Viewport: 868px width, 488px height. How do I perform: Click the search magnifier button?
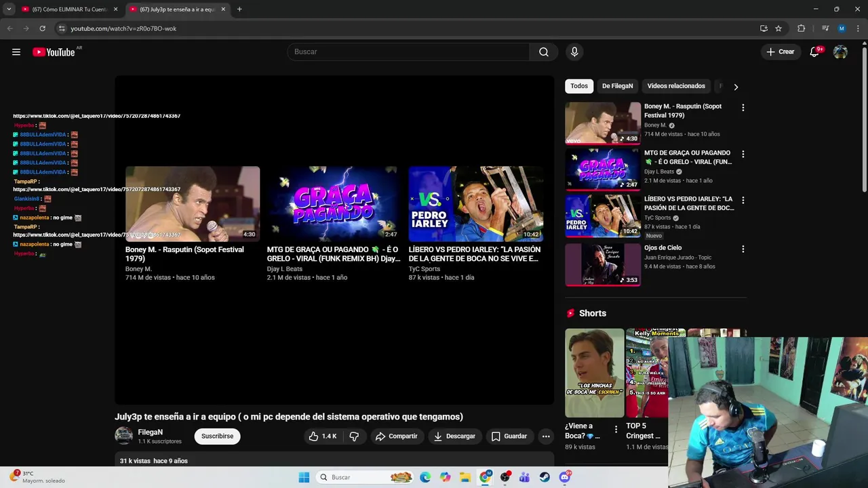544,52
